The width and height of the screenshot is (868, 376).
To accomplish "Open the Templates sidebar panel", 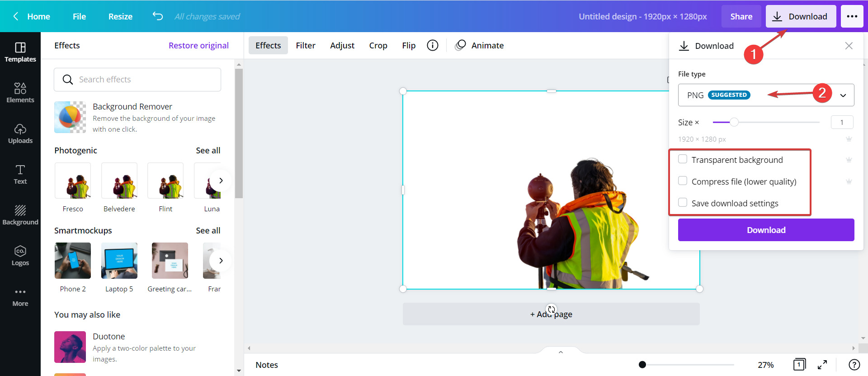I will click(20, 52).
